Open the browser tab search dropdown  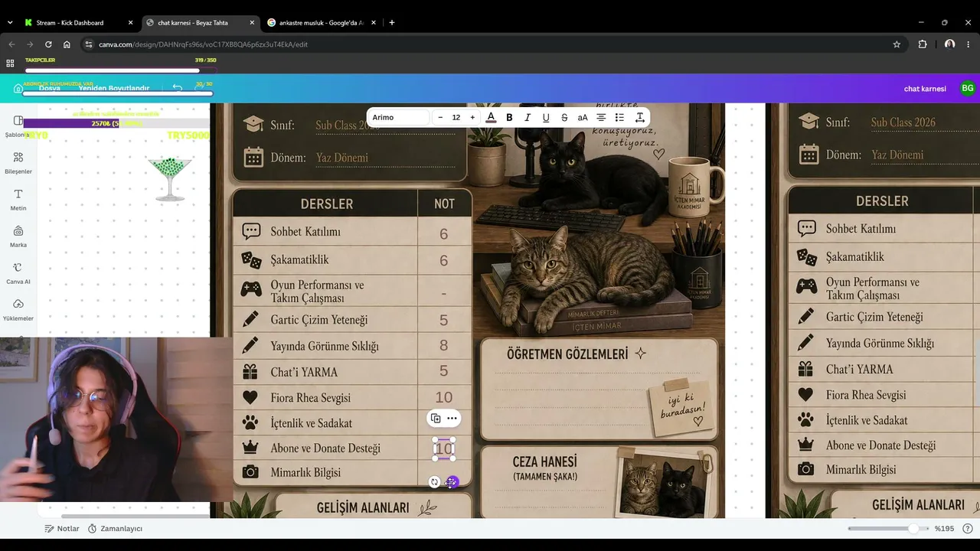9,23
